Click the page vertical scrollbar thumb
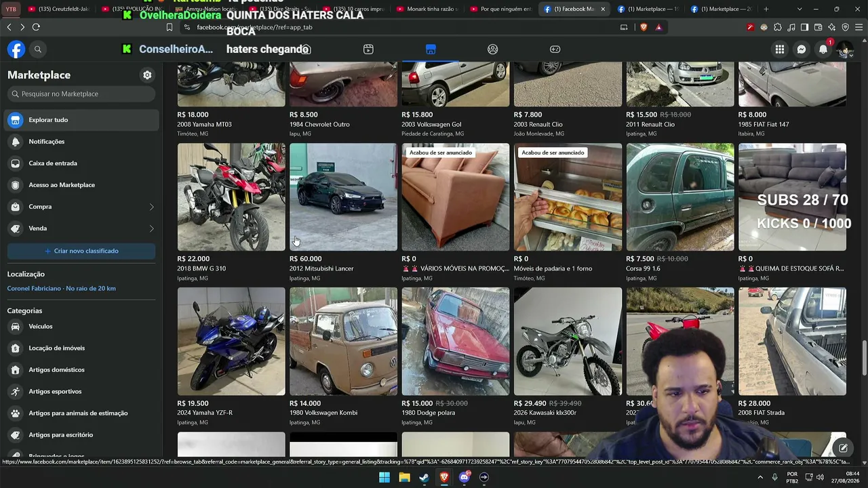 pos(865,358)
